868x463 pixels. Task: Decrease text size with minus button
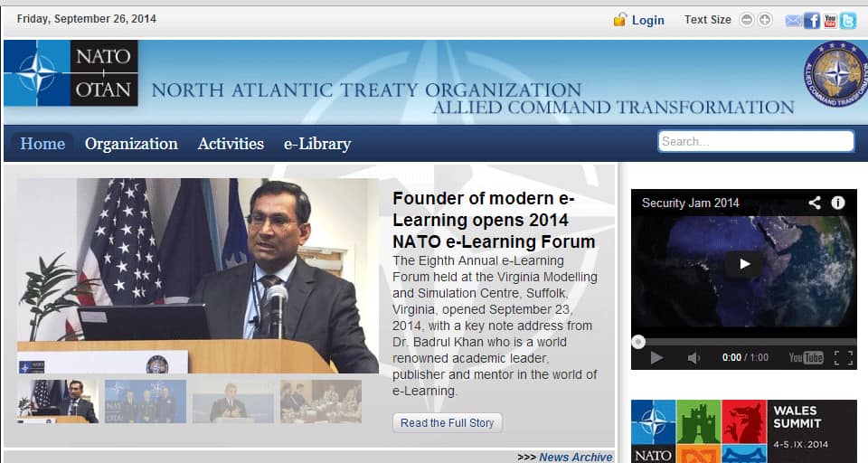click(747, 20)
